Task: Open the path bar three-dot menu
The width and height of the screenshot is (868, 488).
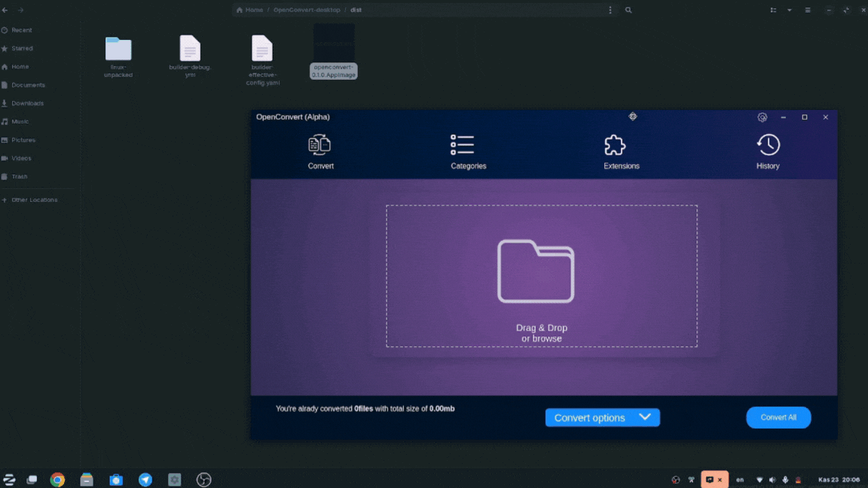Action: 610,10
